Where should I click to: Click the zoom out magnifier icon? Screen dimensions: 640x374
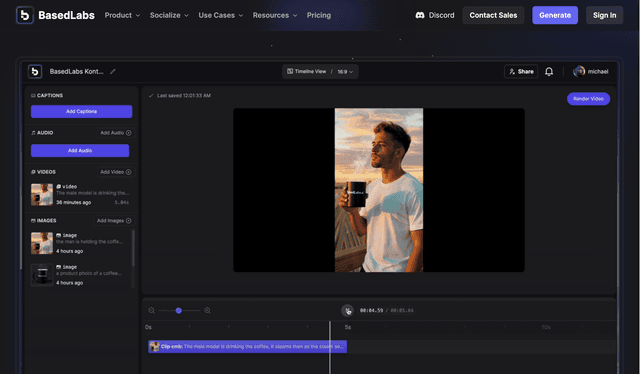tap(151, 311)
